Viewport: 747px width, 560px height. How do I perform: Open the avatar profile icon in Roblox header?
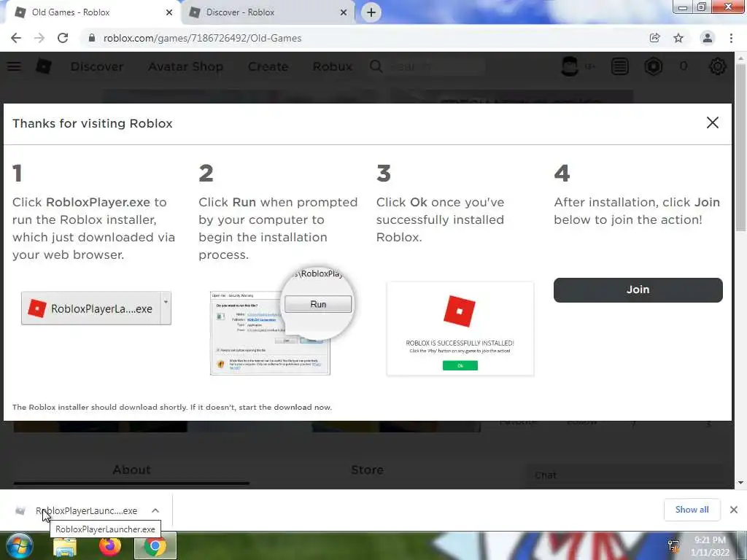click(x=570, y=66)
